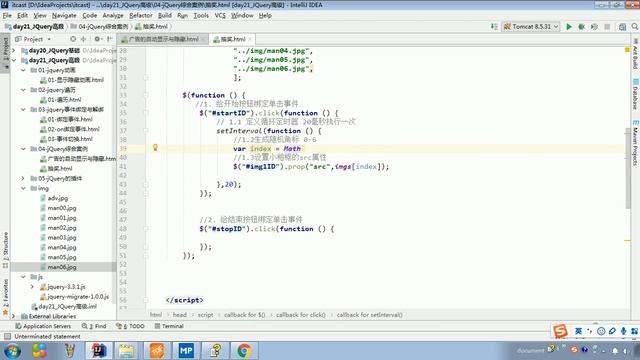Click the build project icon before Tomcat
Screen dimensions: 640x360
pyautogui.click(x=494, y=27)
